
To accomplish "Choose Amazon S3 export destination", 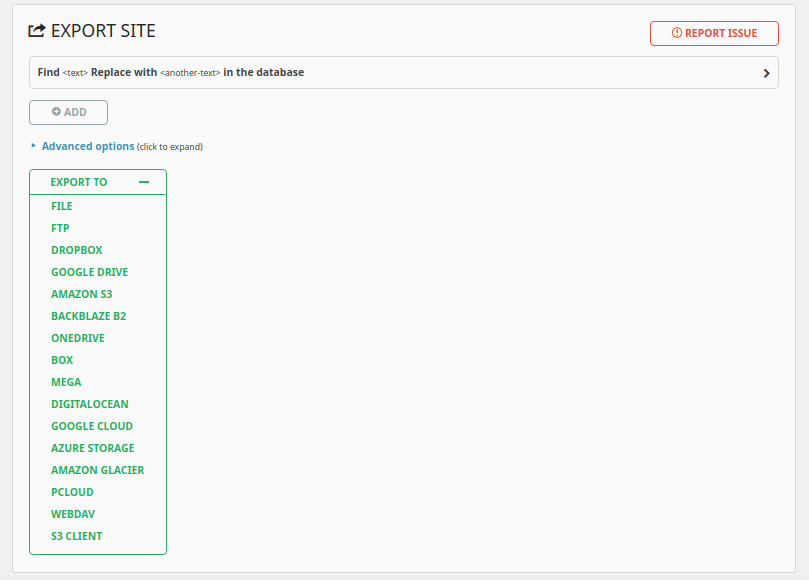I will point(82,294).
